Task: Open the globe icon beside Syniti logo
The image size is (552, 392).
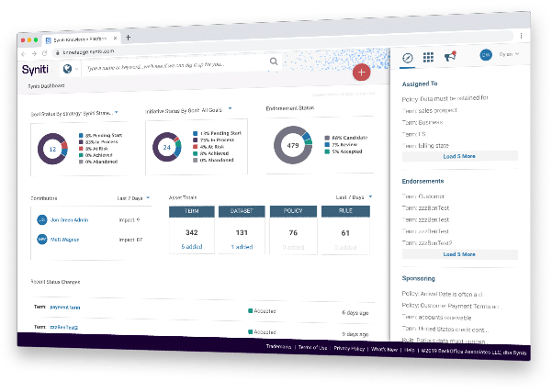Action: [x=67, y=69]
